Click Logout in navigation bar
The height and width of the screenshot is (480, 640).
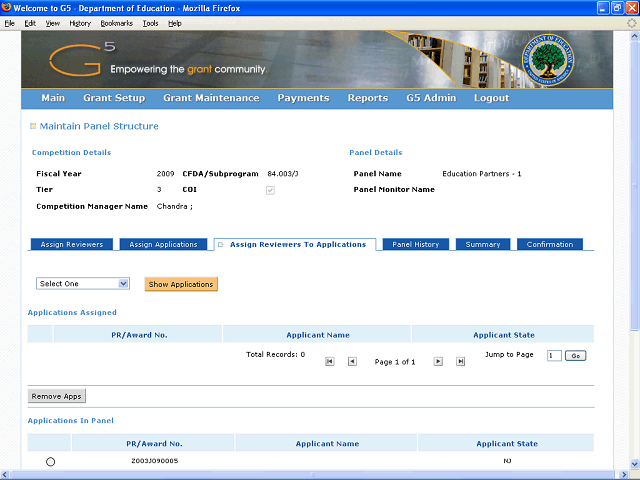click(491, 98)
